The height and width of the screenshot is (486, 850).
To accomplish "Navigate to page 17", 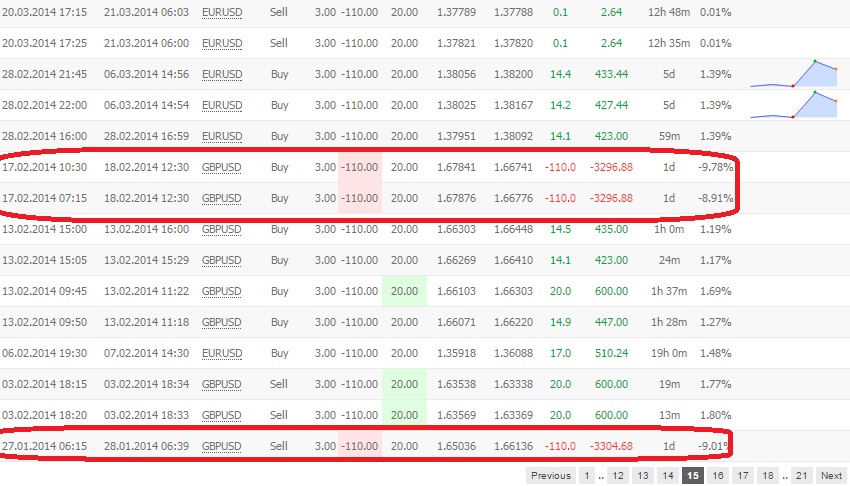I will pos(742,475).
